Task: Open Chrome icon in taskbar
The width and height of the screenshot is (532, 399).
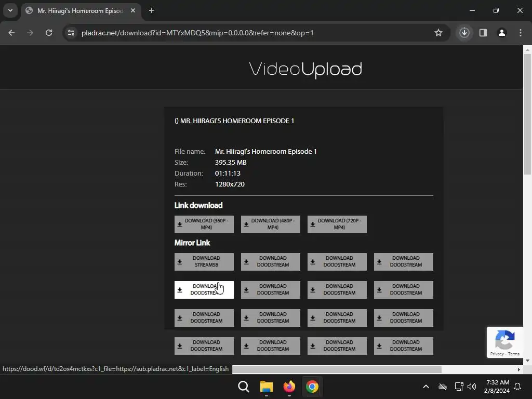Action: [x=312, y=387]
